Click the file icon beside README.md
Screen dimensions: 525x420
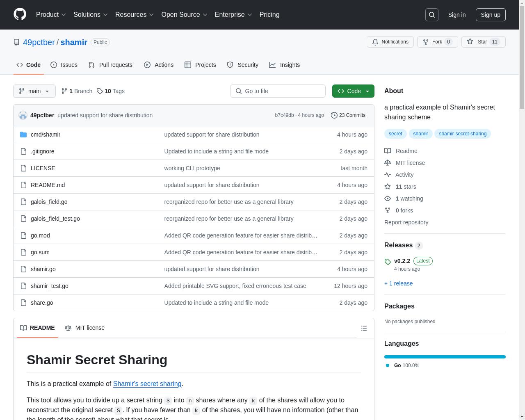coord(23,185)
